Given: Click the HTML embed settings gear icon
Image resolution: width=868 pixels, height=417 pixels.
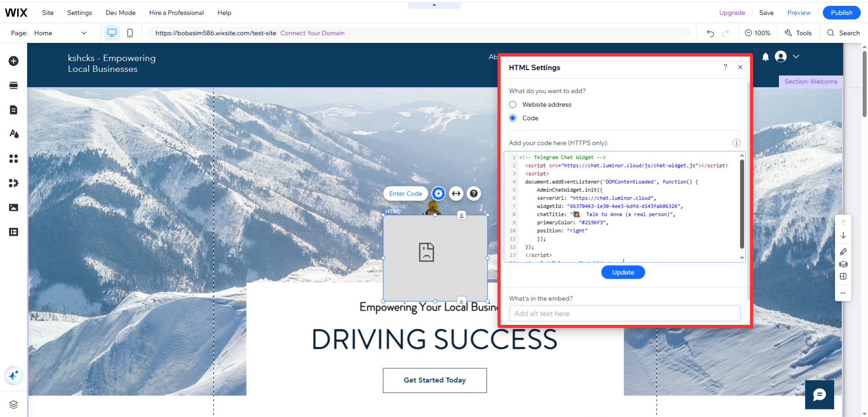Looking at the screenshot, I should (438, 194).
